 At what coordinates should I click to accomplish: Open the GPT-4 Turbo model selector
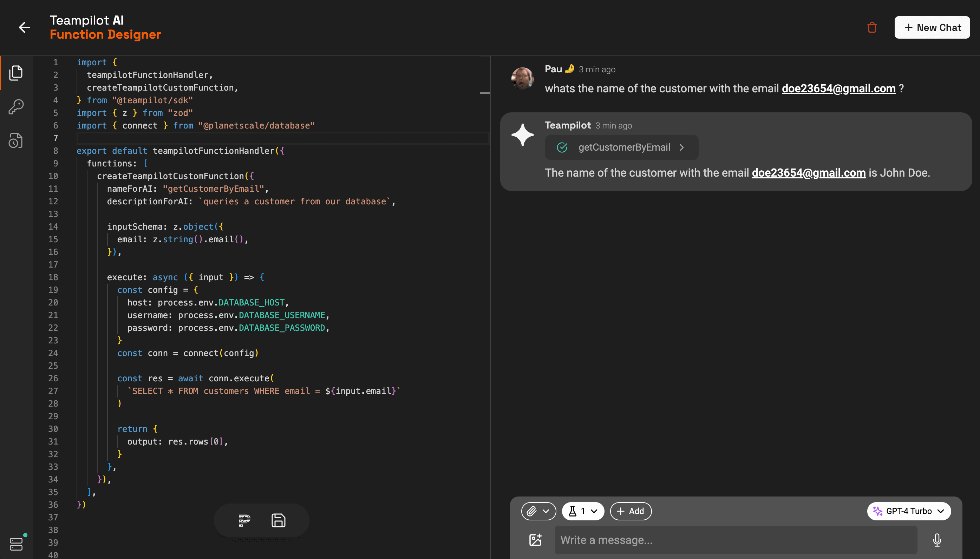click(x=909, y=511)
